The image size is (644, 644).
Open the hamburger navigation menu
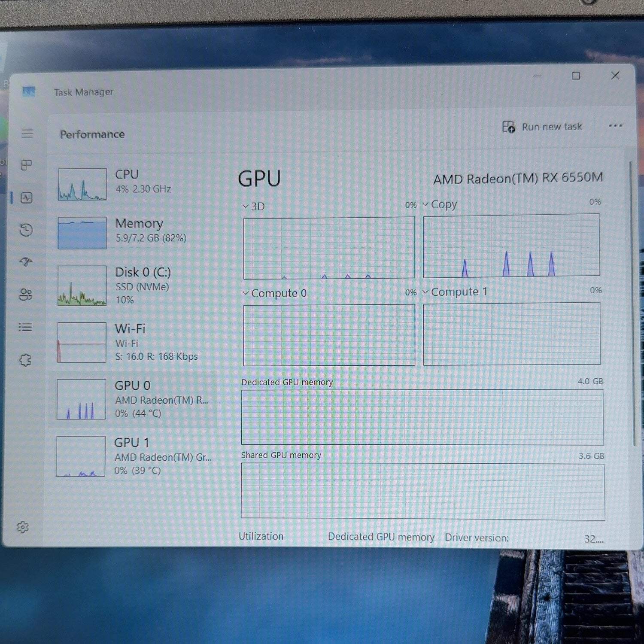point(27,134)
